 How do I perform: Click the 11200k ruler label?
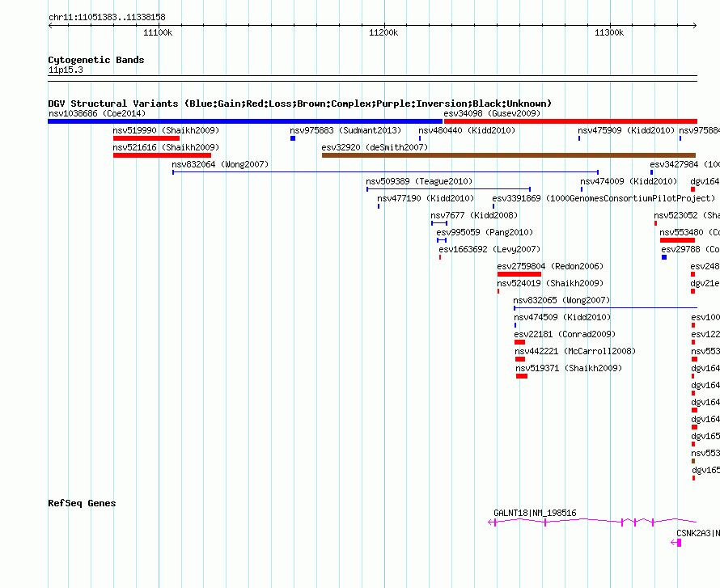pyautogui.click(x=383, y=32)
